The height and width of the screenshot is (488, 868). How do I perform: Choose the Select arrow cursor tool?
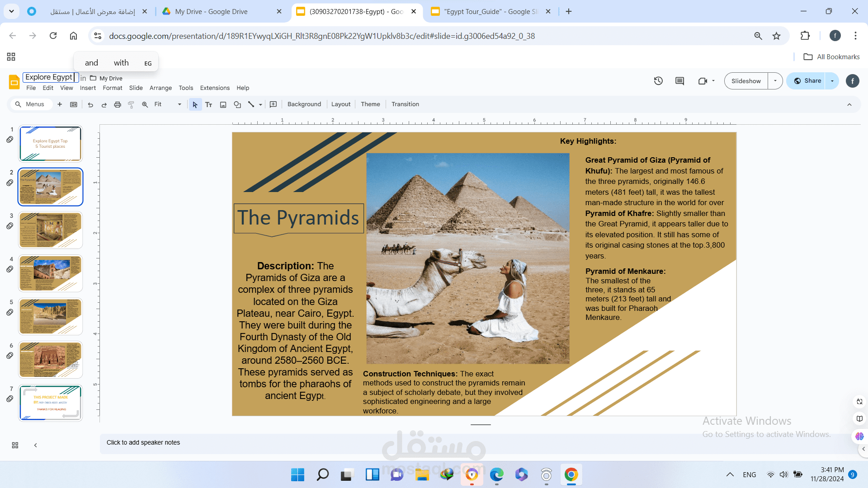pos(195,104)
